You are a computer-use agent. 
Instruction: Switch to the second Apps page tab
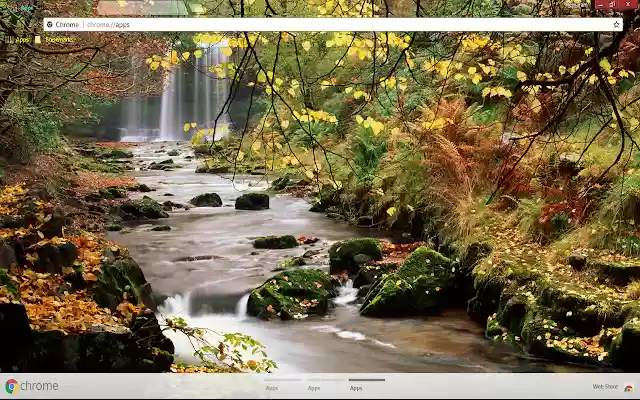click(x=324, y=385)
